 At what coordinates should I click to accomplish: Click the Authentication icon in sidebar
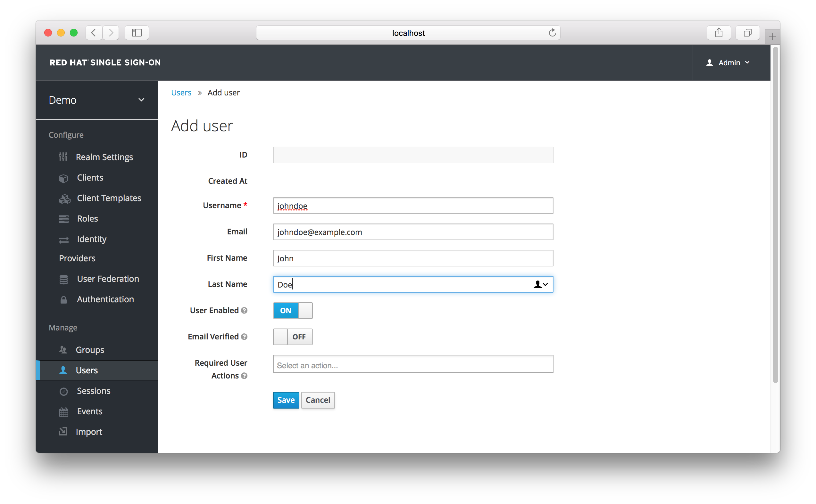63,299
